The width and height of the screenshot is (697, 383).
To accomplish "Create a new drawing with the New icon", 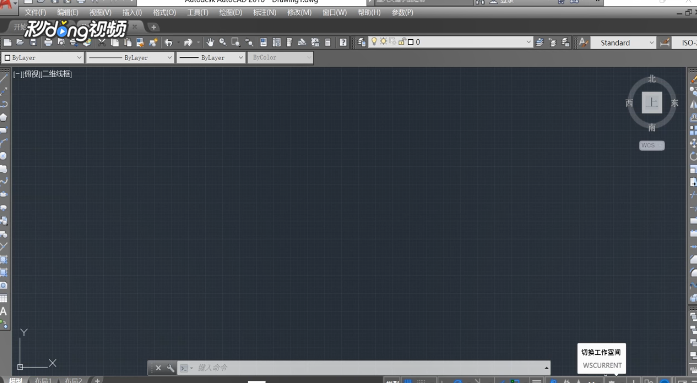I will click(8, 42).
